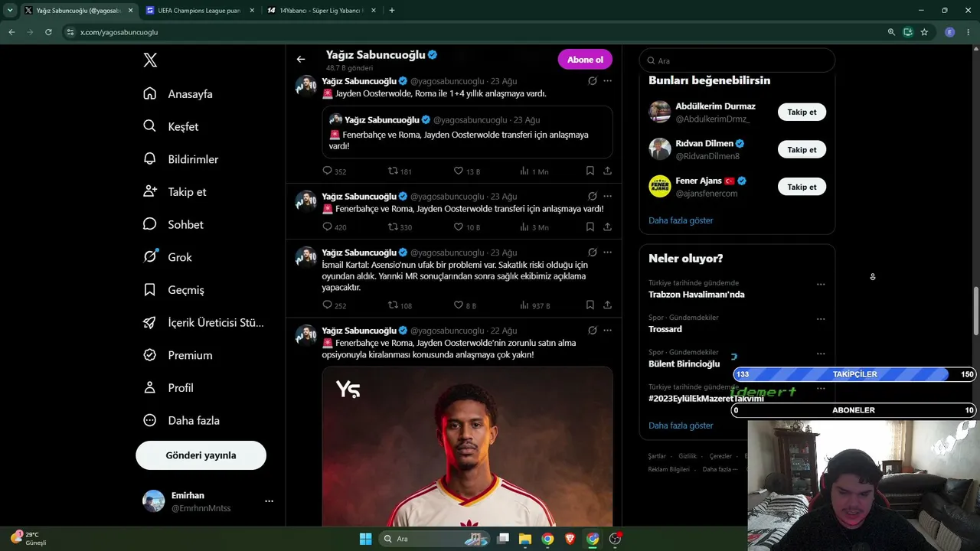Open Sohbet (Chat) messages
This screenshot has height=551, width=980.
point(173,224)
